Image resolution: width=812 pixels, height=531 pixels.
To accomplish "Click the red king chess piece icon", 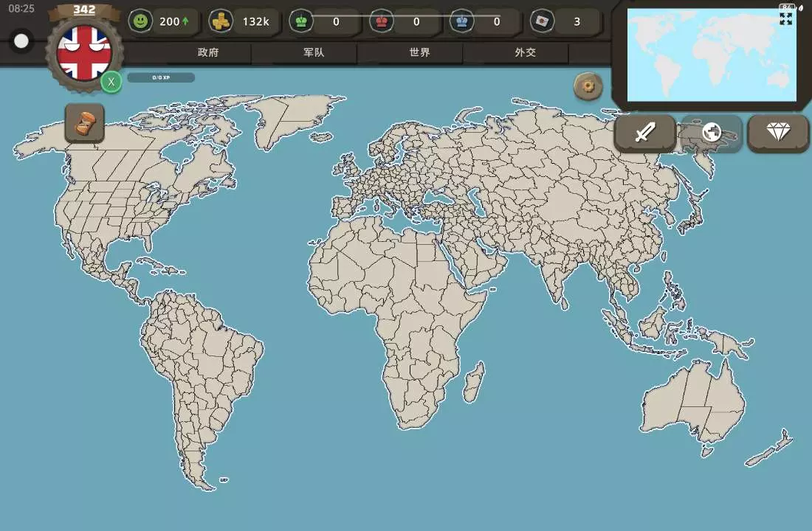I will pyautogui.click(x=382, y=21).
